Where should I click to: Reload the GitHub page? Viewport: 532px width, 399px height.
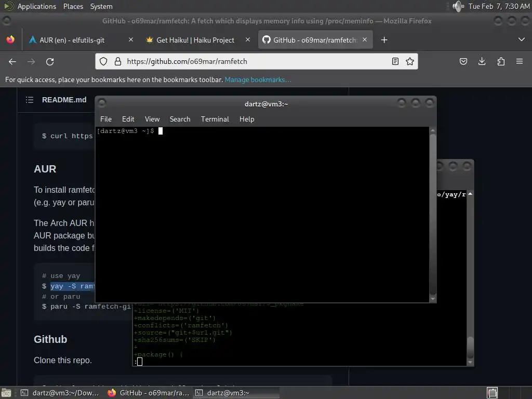pos(50,61)
